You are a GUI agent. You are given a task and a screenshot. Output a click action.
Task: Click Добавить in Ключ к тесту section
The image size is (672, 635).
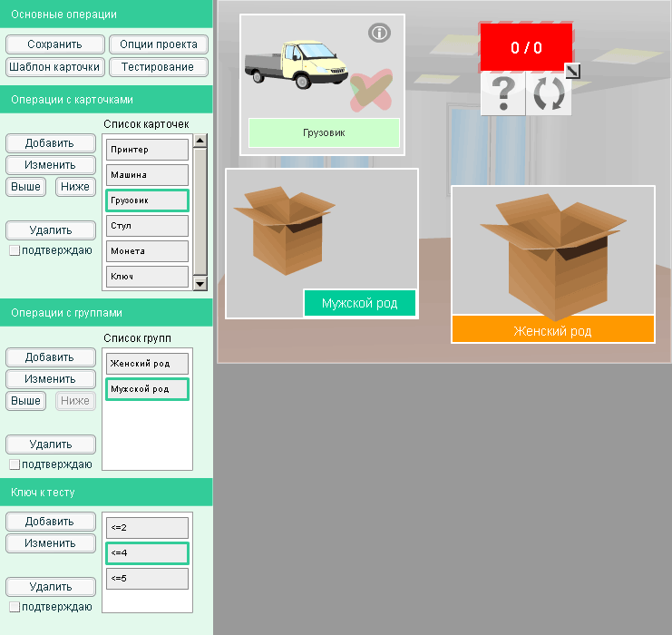click(51, 522)
